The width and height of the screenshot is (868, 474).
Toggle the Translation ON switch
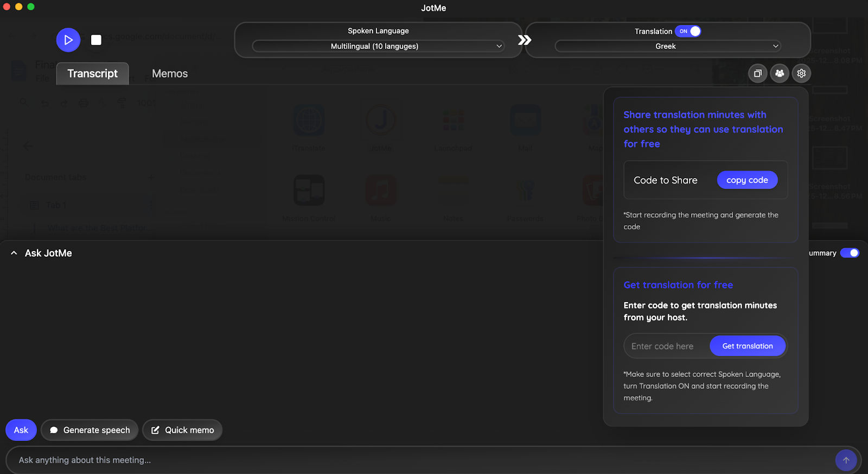tap(688, 31)
